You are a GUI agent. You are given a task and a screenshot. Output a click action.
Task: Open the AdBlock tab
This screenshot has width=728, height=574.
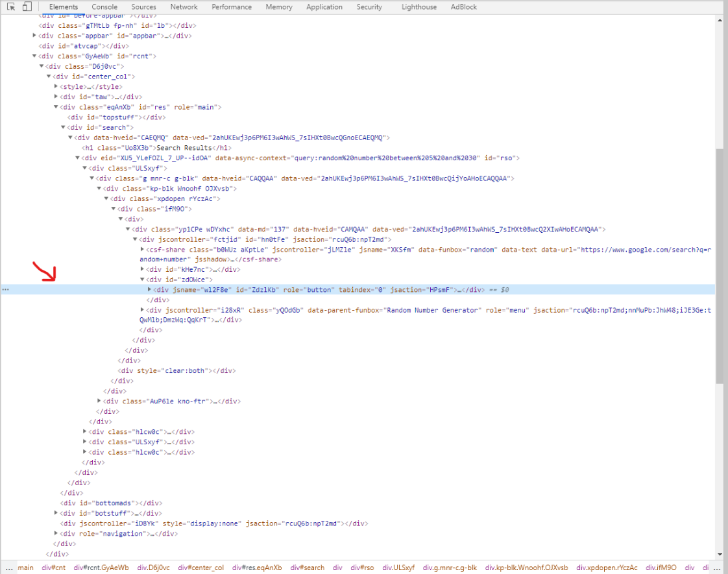click(x=464, y=7)
